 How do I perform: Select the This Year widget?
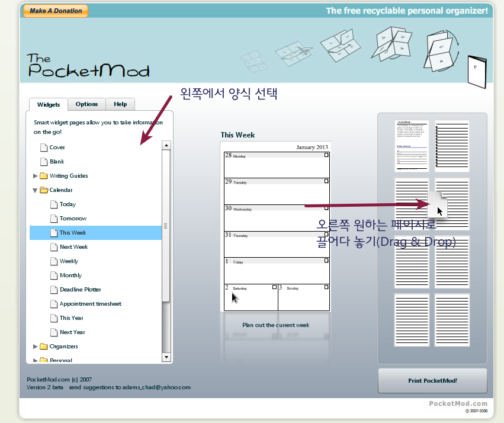click(x=71, y=318)
